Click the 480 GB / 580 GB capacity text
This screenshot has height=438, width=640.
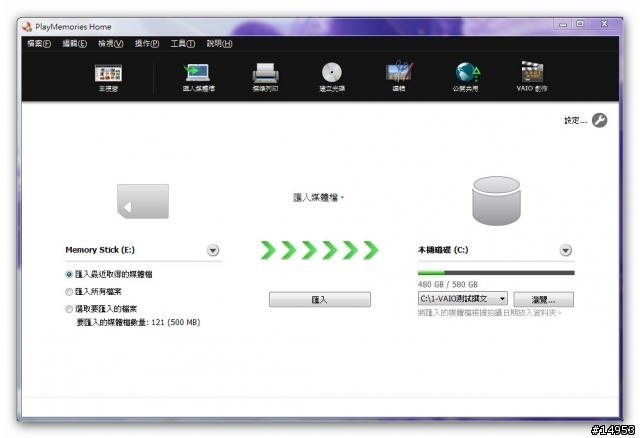448,285
